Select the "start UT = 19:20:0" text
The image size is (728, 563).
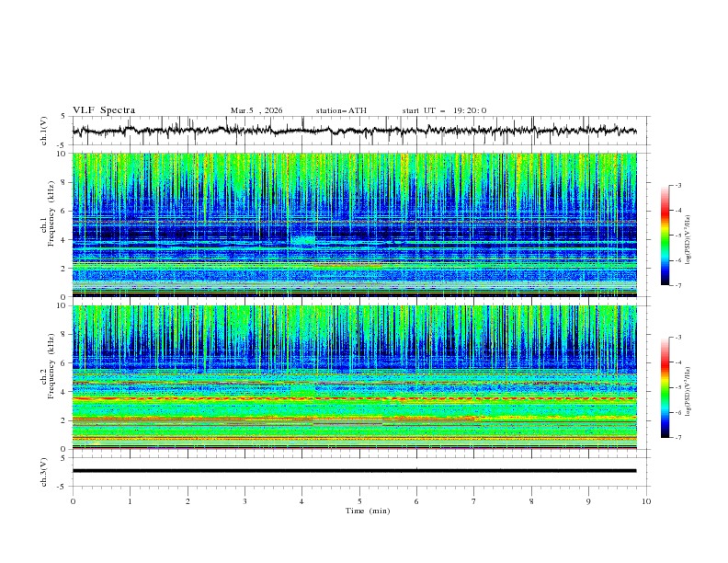point(444,110)
